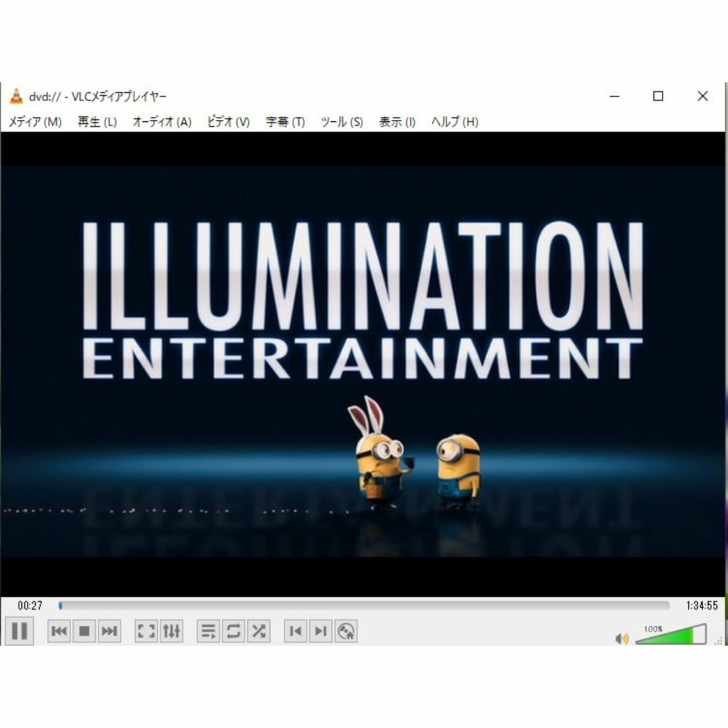This screenshot has height=728, width=728.
Task: Maximize the VLC window
Action: 658,96
